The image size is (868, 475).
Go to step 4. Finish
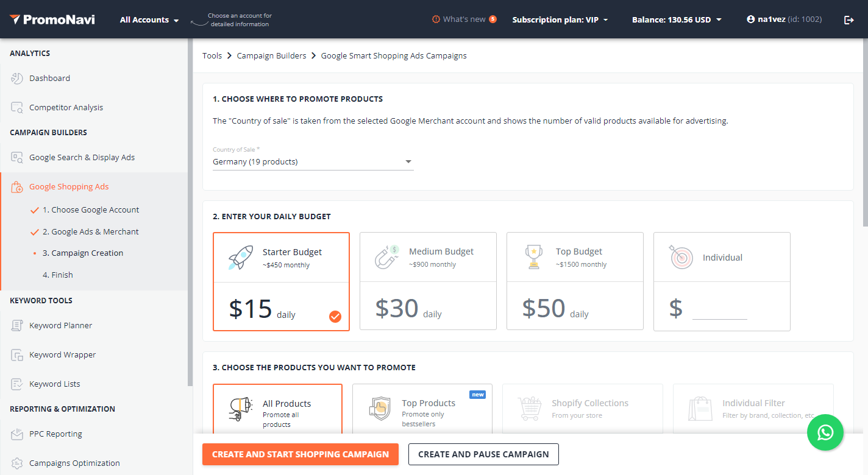point(58,275)
